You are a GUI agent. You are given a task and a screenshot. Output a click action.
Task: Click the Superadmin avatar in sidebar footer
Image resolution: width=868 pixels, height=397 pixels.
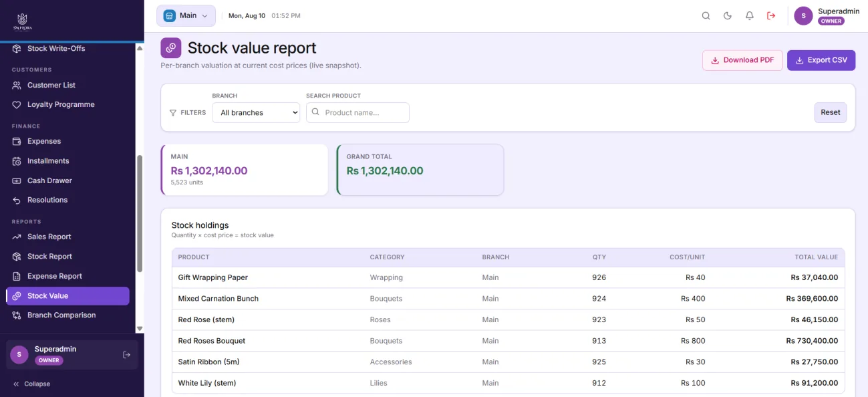19,355
